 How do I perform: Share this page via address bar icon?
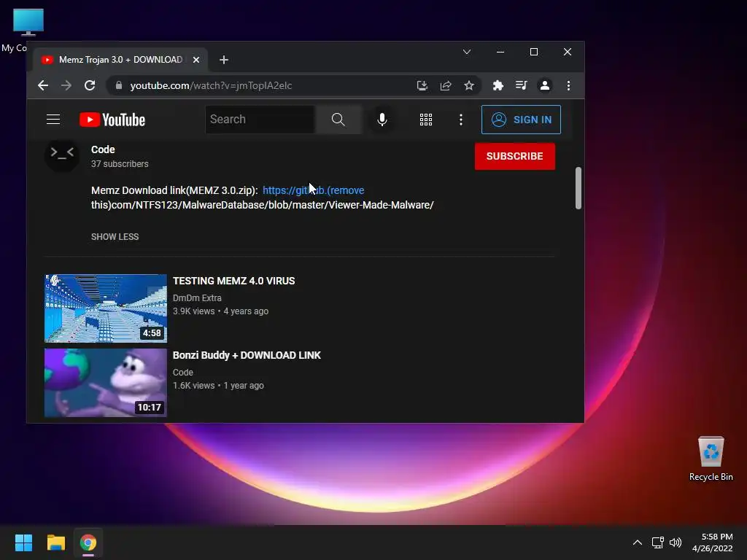coord(446,86)
